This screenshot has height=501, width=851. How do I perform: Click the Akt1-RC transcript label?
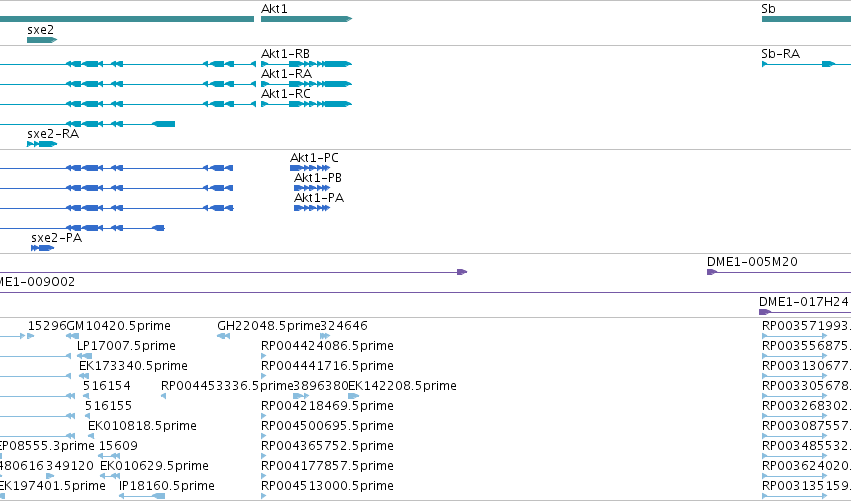tap(286, 94)
